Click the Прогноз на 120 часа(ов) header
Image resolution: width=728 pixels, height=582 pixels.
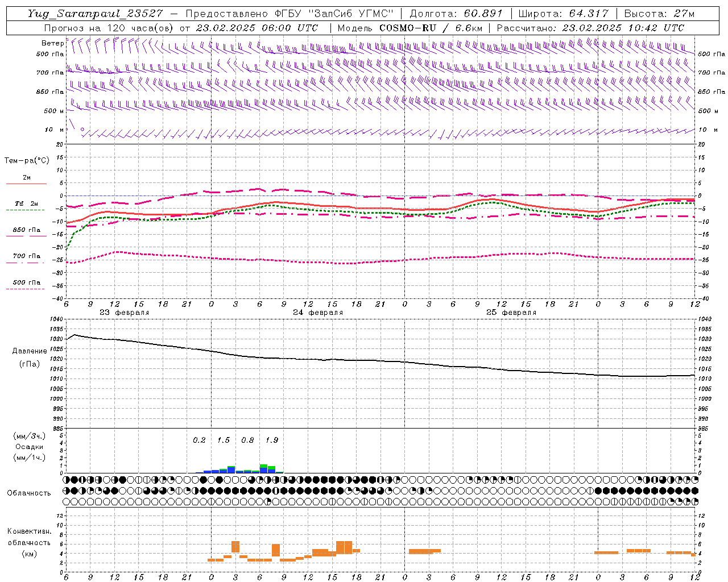click(110, 27)
